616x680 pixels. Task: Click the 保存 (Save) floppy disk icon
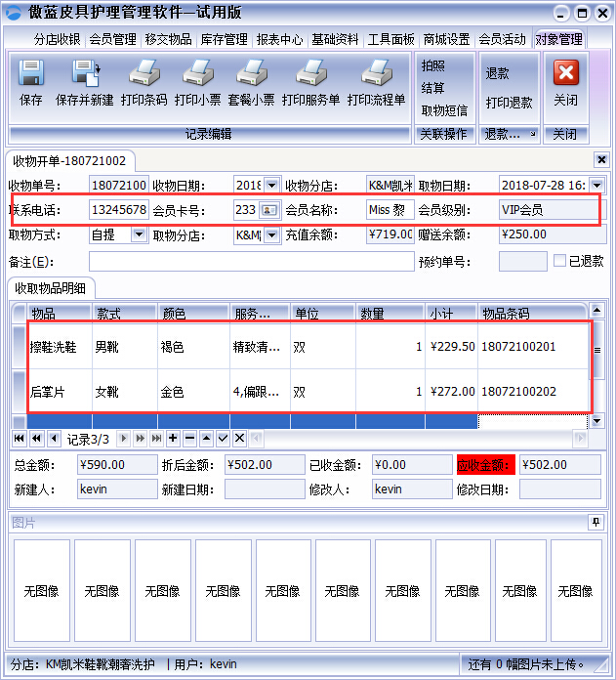pyautogui.click(x=31, y=74)
